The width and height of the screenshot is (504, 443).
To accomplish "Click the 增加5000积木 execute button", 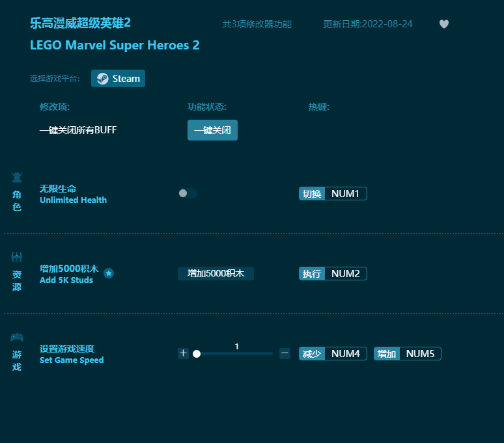I will tap(216, 273).
